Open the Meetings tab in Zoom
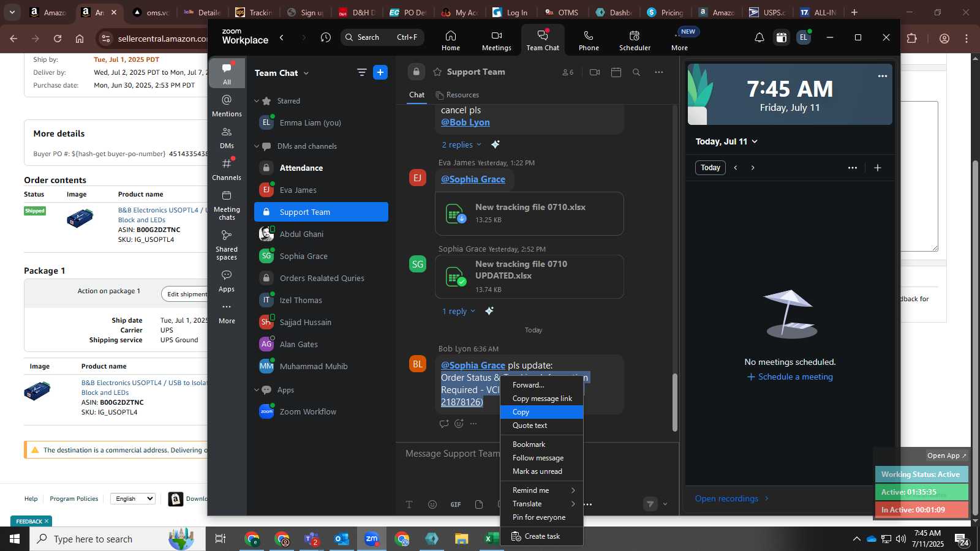 [497, 40]
